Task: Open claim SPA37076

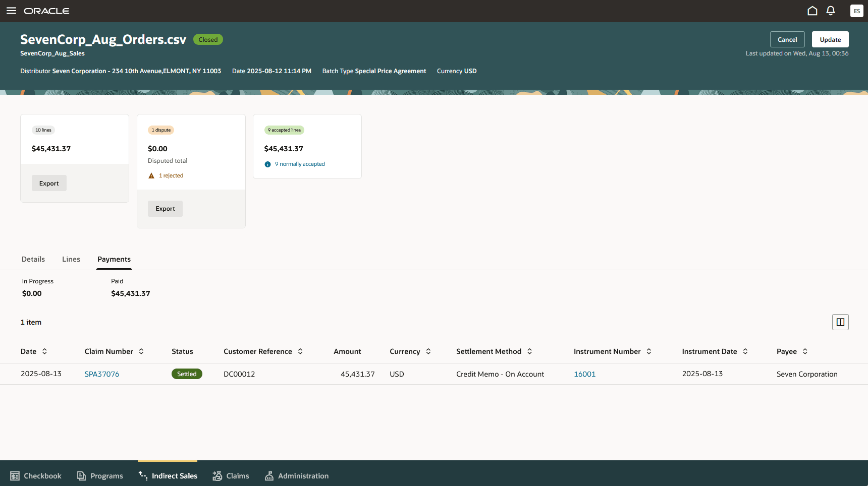Action: (102, 374)
